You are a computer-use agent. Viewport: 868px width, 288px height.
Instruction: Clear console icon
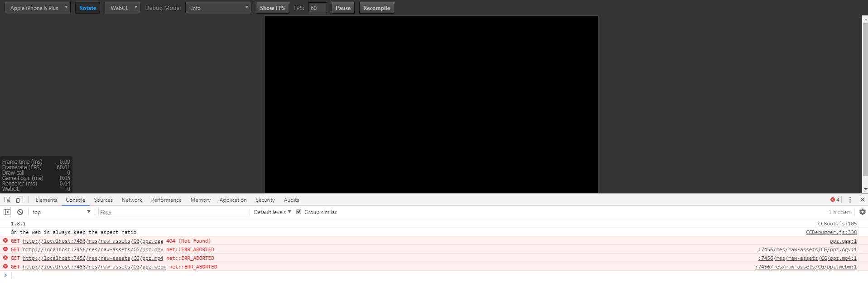tap(20, 212)
